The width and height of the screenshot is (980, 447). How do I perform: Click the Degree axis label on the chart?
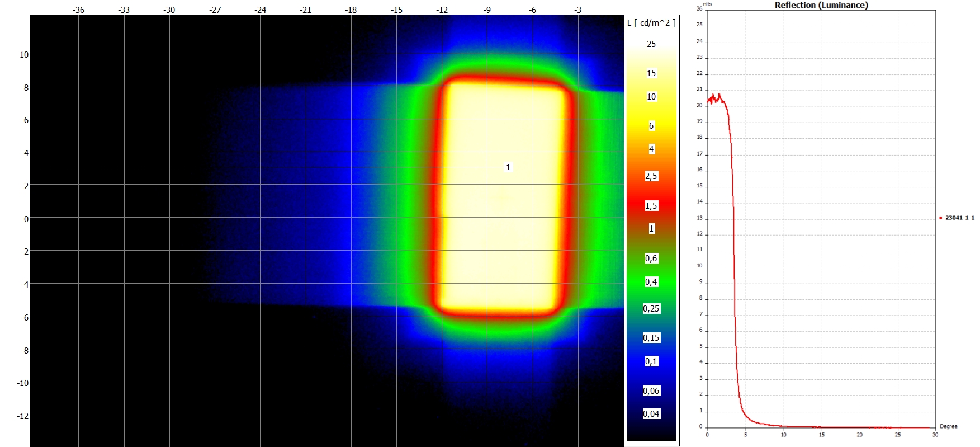[x=948, y=426]
